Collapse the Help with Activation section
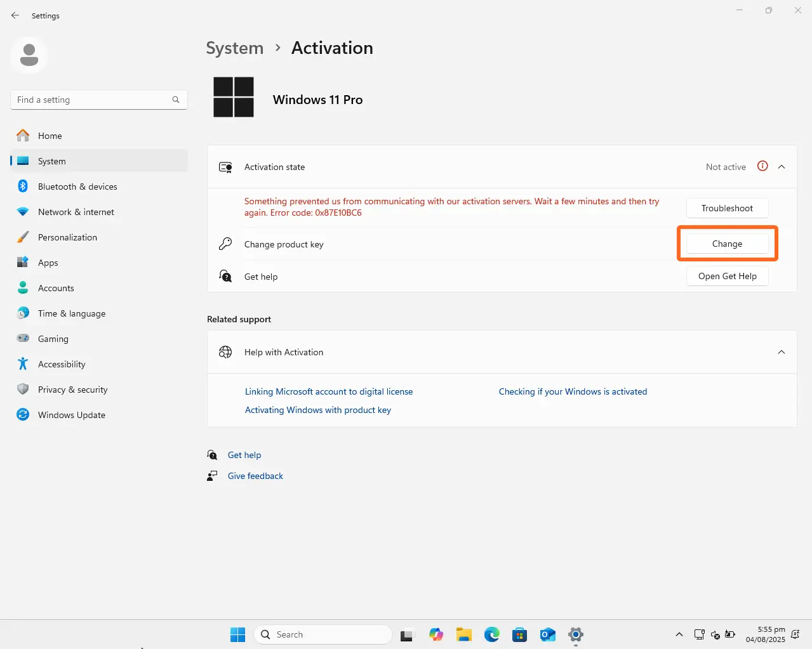The image size is (812, 649). pos(782,352)
